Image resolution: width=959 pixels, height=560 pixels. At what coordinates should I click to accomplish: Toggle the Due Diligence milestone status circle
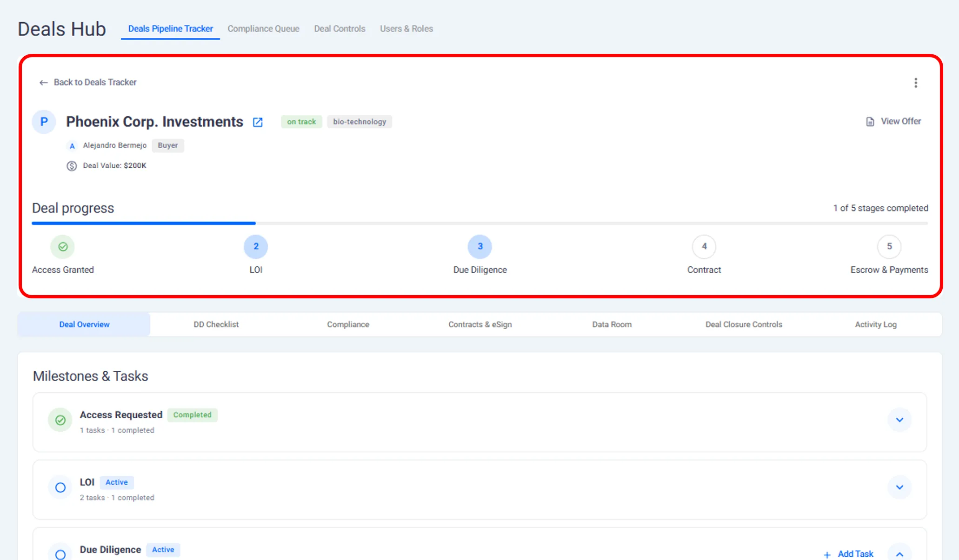pyautogui.click(x=60, y=554)
